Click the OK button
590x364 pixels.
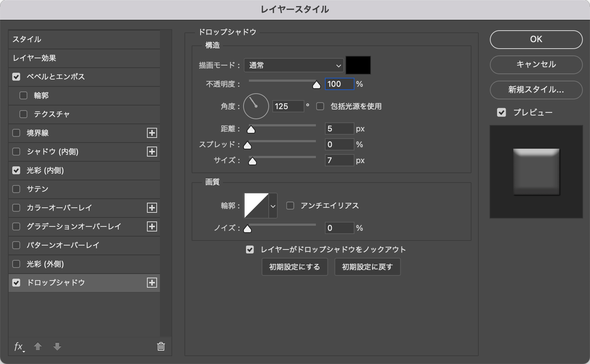(536, 39)
